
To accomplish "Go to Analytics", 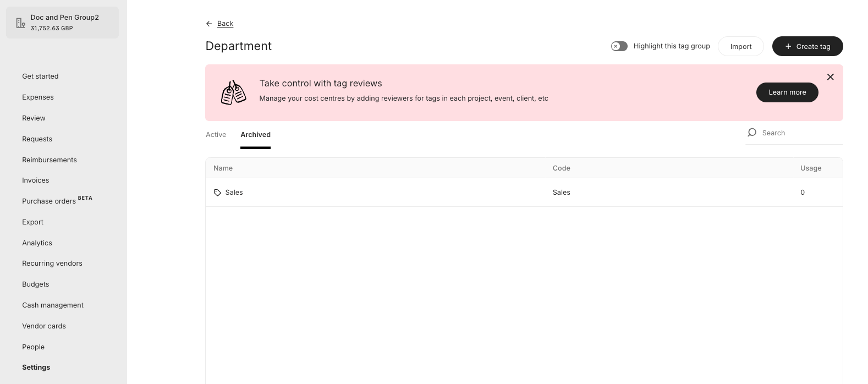I will (37, 243).
